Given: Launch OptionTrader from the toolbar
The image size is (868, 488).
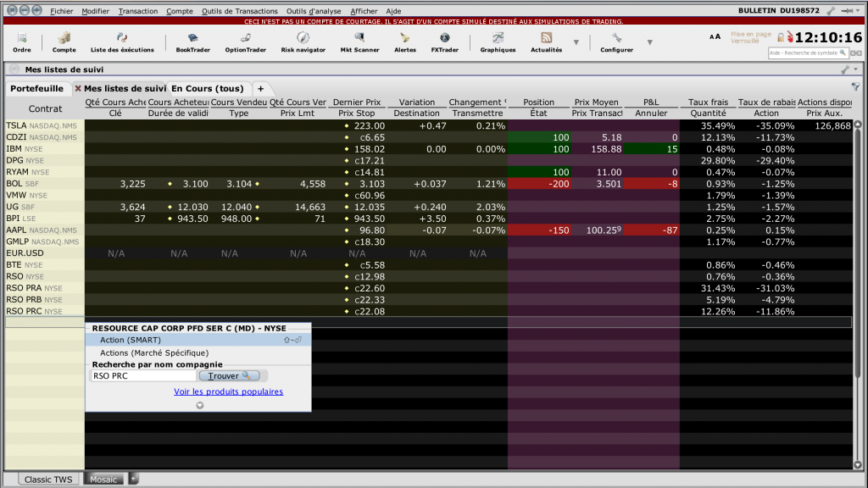Looking at the screenshot, I should [x=245, y=42].
